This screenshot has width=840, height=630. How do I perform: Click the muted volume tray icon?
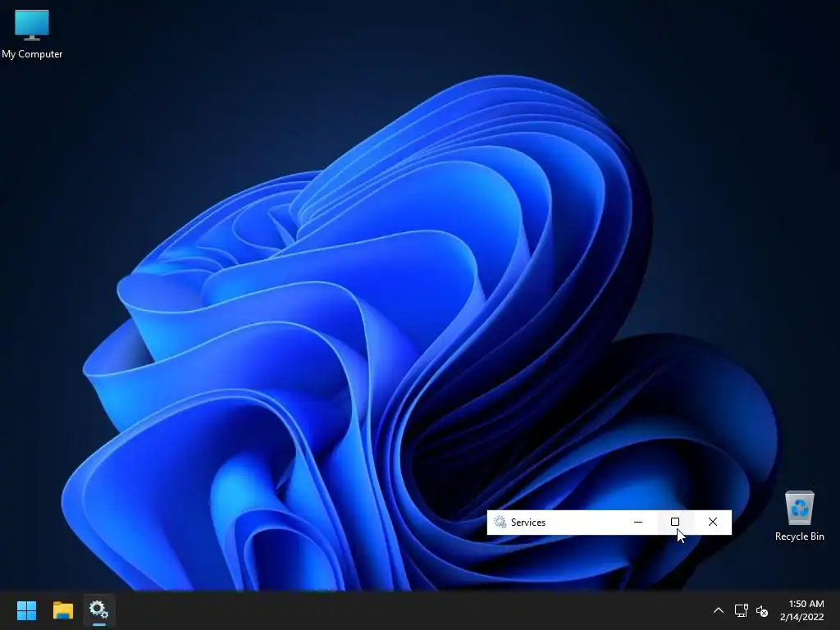[x=762, y=610]
